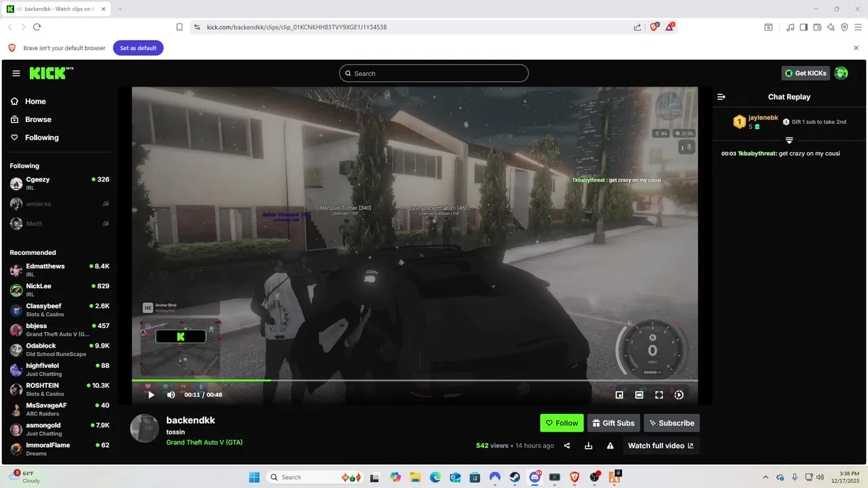Viewport: 868px width, 488px height.
Task: Seek on the video progress bar
Action: pyautogui.click(x=414, y=380)
